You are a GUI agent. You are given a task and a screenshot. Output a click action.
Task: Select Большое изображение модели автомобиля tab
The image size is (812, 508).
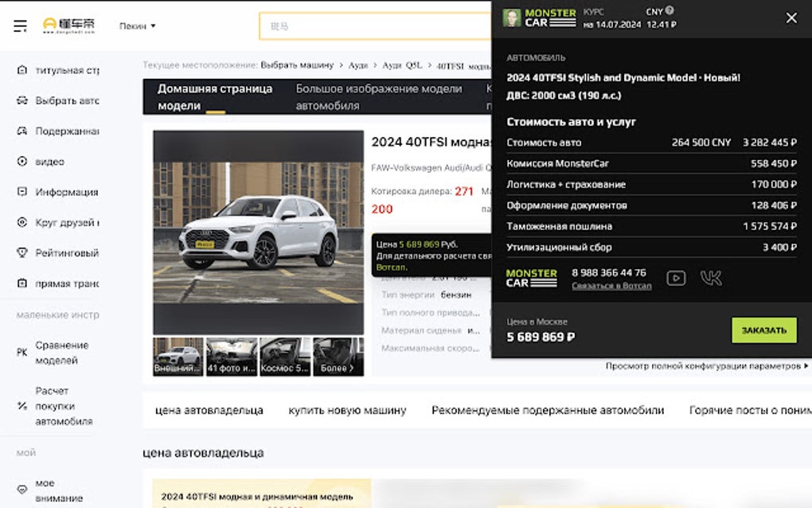point(379,97)
